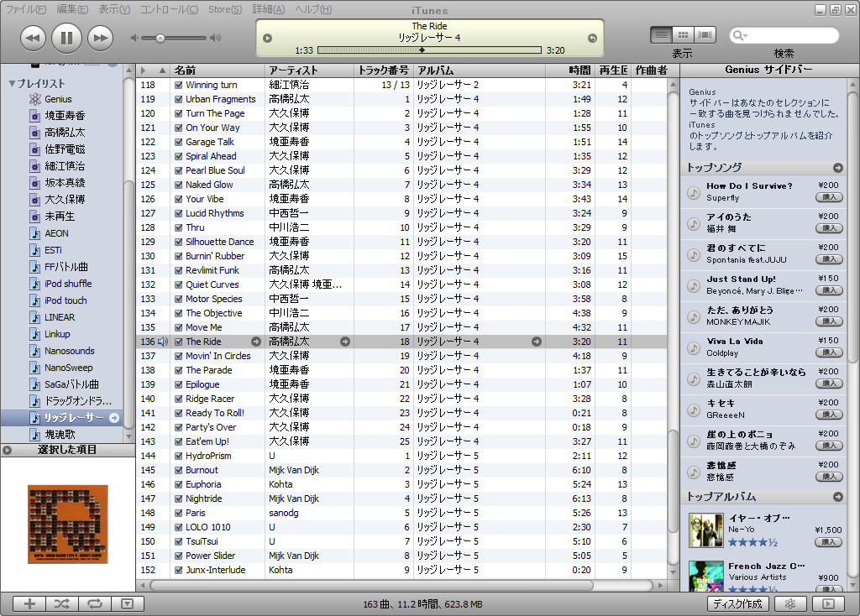Click the speaker icon on row 136
Viewport: 860px width, 616px height.
(163, 342)
